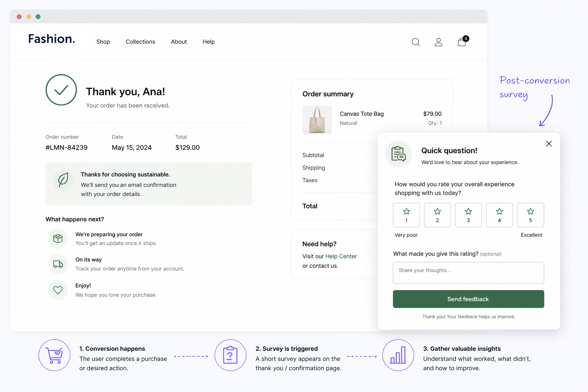Close the Quick question survey popup
The image size is (588, 392).
point(549,144)
